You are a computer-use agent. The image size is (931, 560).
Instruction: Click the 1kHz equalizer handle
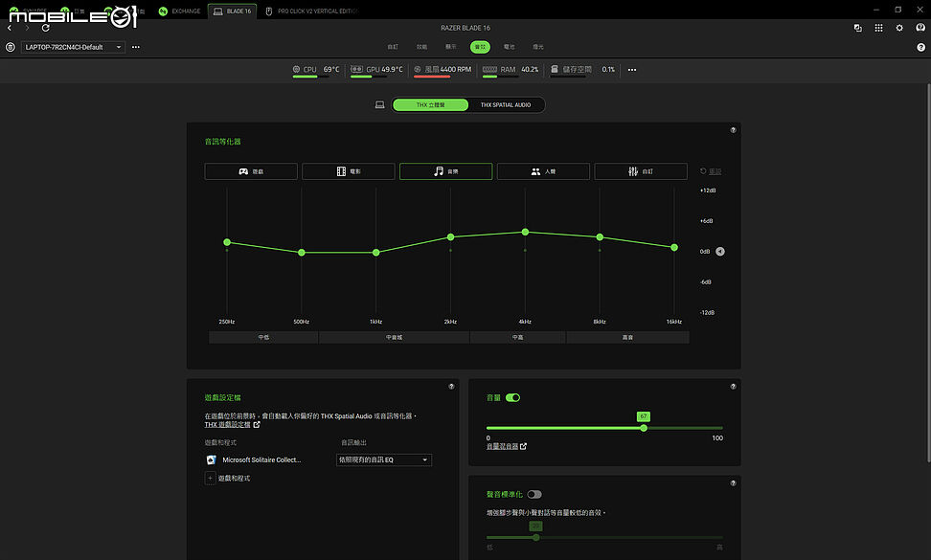click(x=375, y=253)
